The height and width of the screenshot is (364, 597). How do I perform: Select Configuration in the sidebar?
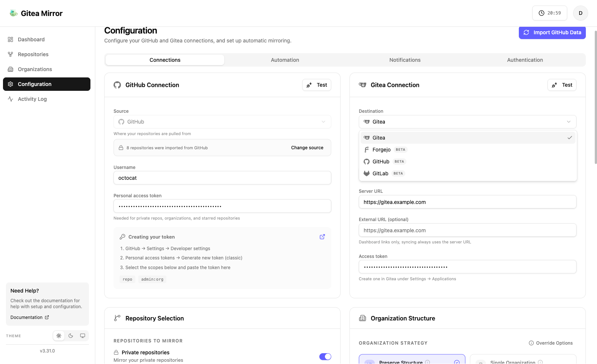(47, 84)
